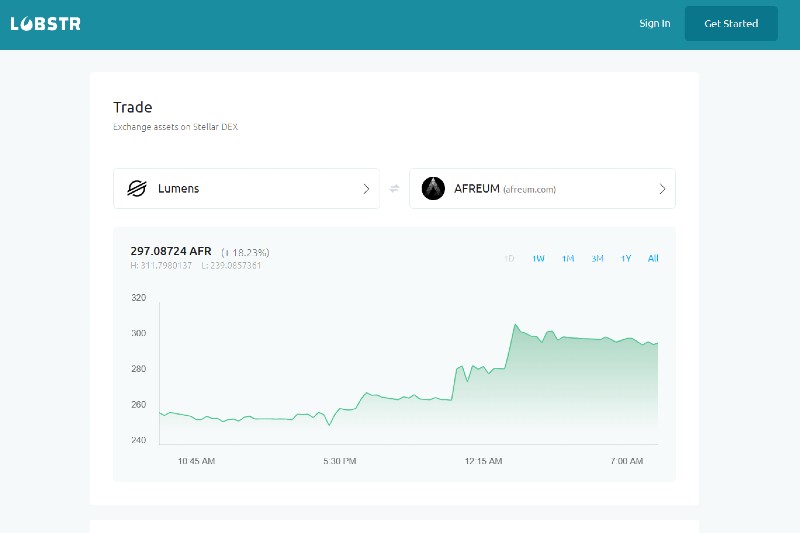Click the price chart peak near 305
This screenshot has width=800, height=533.
(515, 325)
